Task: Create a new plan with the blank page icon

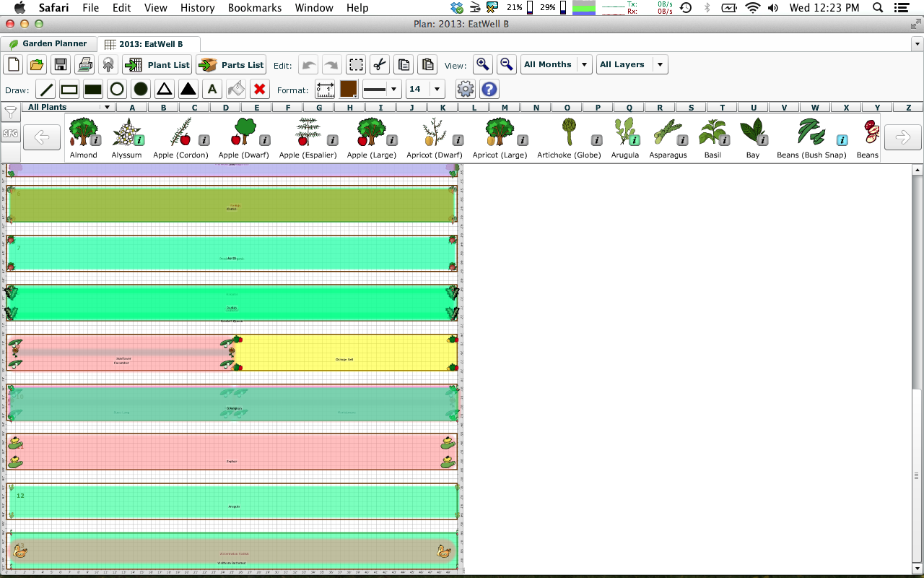Action: (x=14, y=64)
